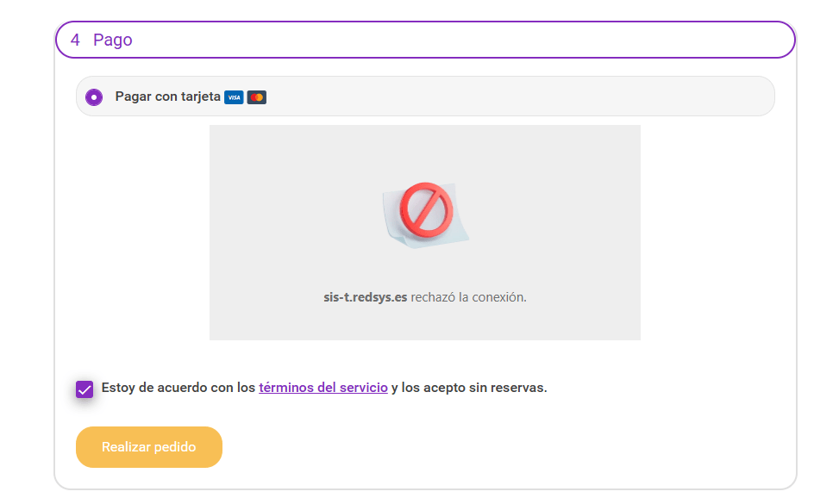
Task: Click the Mastercard logo
Action: coord(256,97)
